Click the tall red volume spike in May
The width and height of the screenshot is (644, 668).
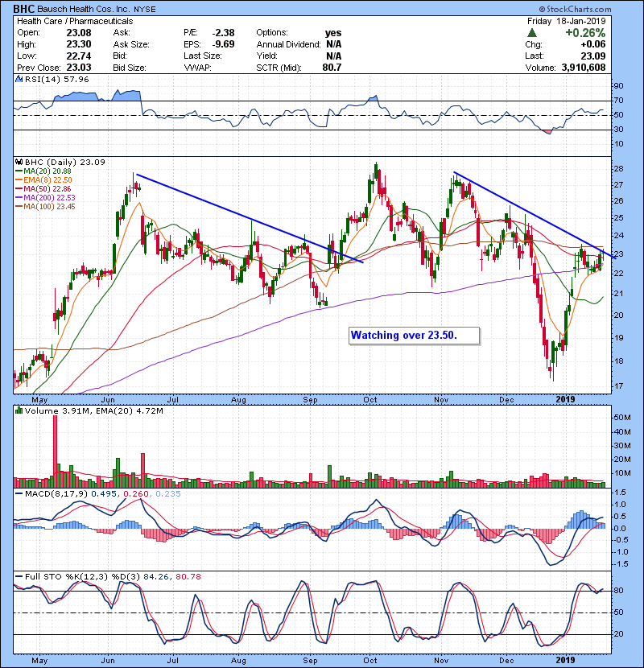(x=55, y=452)
